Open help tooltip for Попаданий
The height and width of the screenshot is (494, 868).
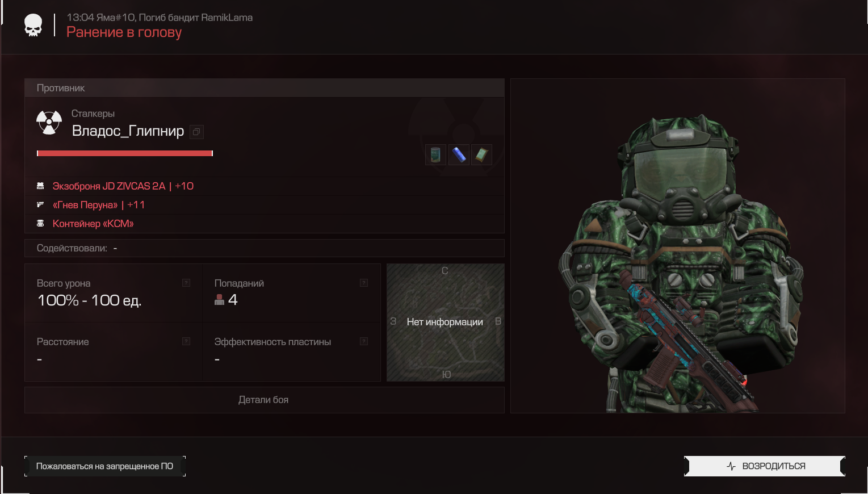[364, 283]
